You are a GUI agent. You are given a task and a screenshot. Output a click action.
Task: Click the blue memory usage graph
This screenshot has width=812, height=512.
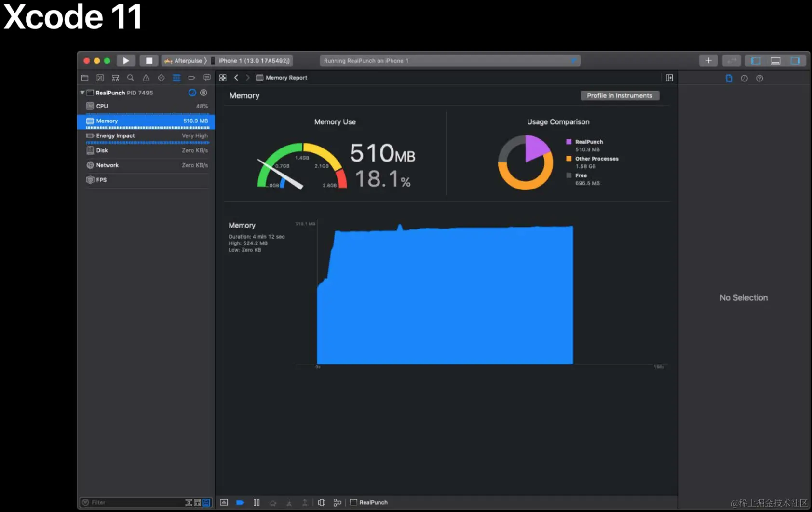tap(445, 295)
